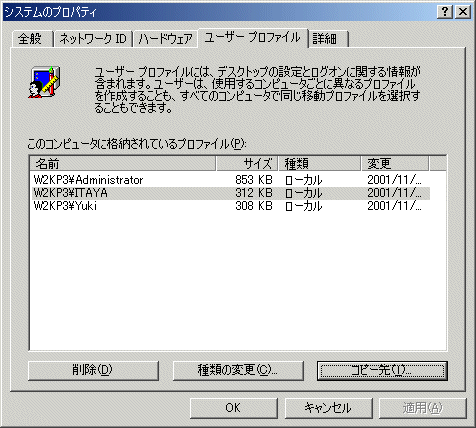This screenshot has width=476, height=428.
Task: Switch to the 全般 tab
Action: (32, 39)
